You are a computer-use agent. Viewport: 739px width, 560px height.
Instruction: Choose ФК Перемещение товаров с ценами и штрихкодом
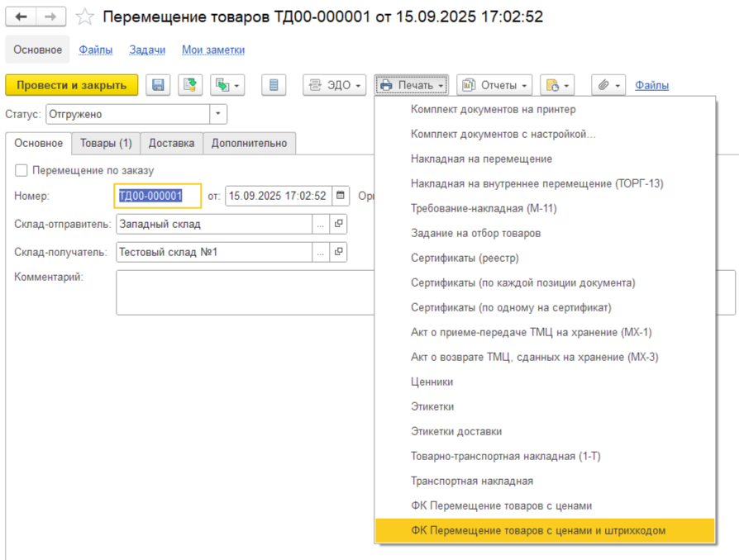545,531
